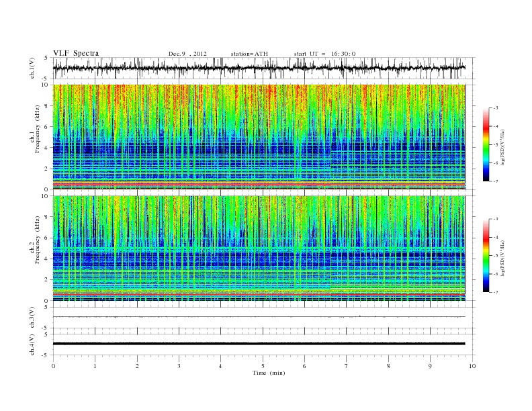Select the "ch.1(V)" axis label

click(32, 68)
